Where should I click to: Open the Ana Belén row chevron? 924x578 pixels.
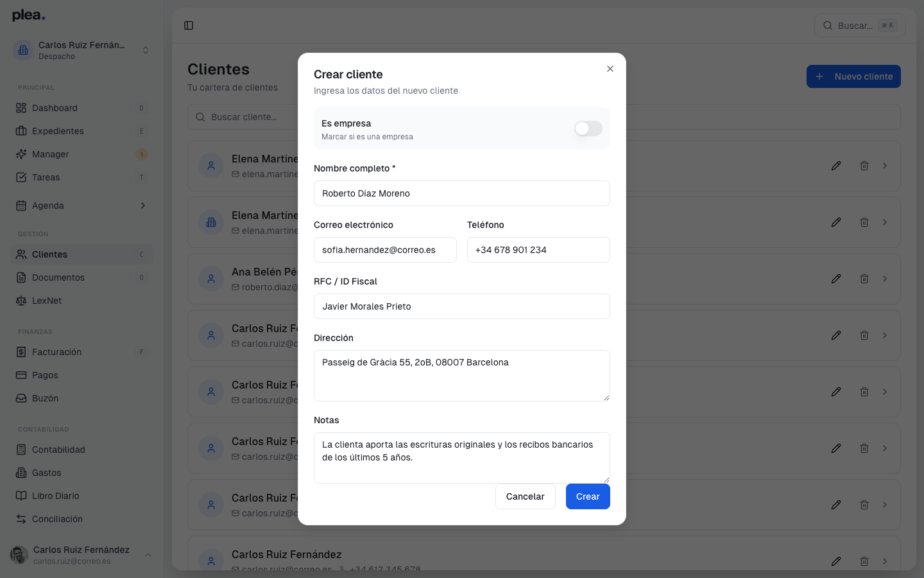click(x=885, y=279)
